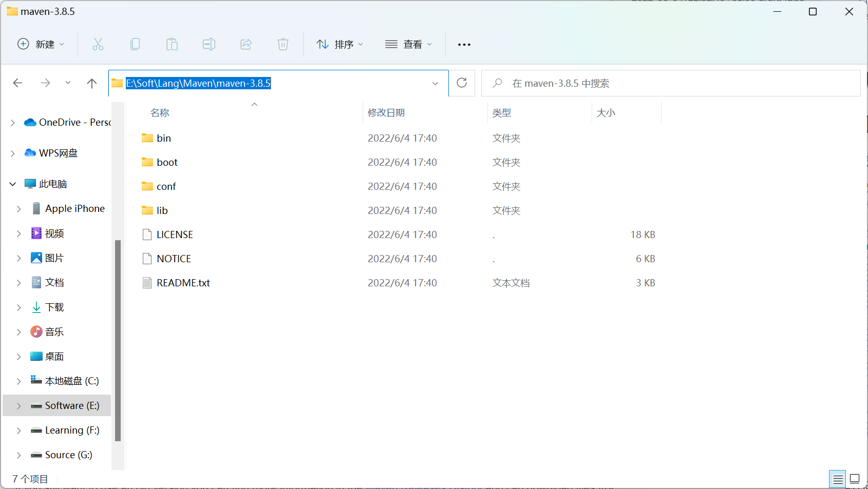Open the 查看 (View) menu
This screenshot has height=489, width=868.
[x=409, y=45]
